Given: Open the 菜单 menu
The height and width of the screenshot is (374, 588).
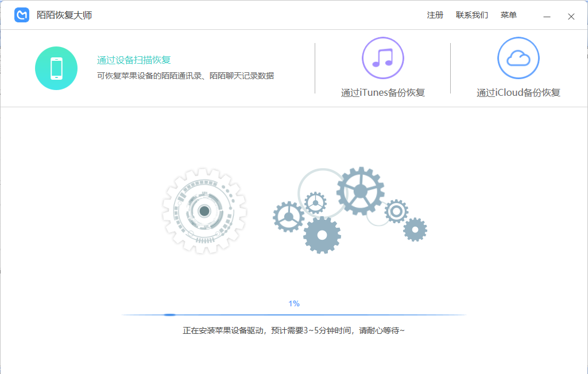Looking at the screenshot, I should tap(508, 15).
